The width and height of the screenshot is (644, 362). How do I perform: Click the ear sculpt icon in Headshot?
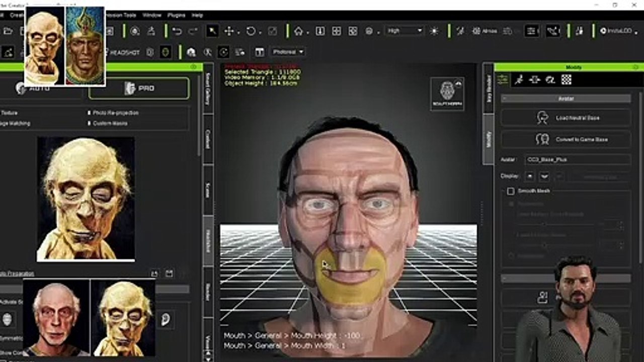pyautogui.click(x=165, y=319)
